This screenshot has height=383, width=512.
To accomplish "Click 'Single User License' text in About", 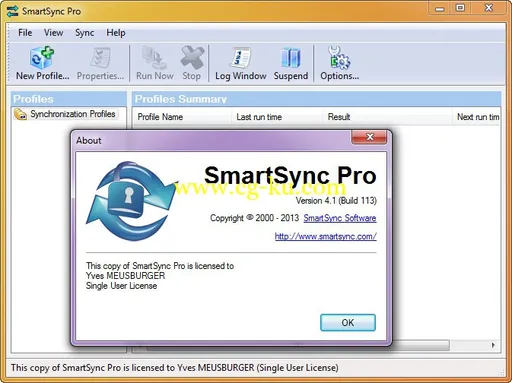I will point(121,286).
